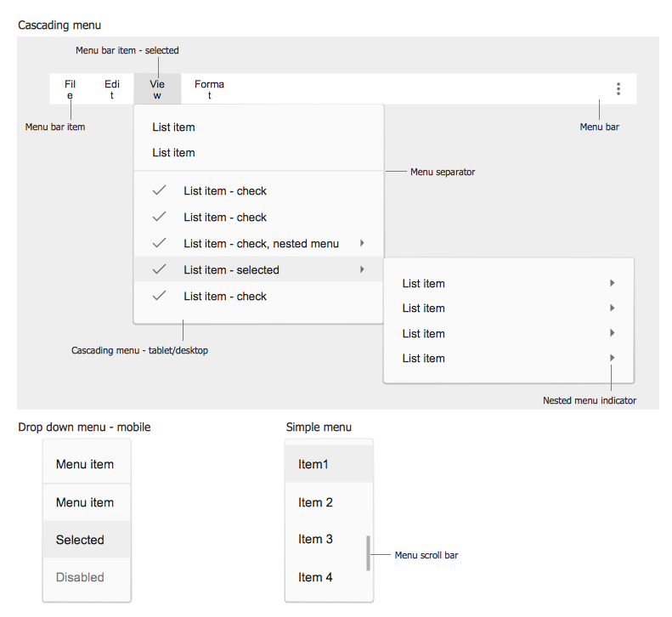Expand arrow on 'List item - selected' row
This screenshot has height=617, width=672.
(362, 269)
